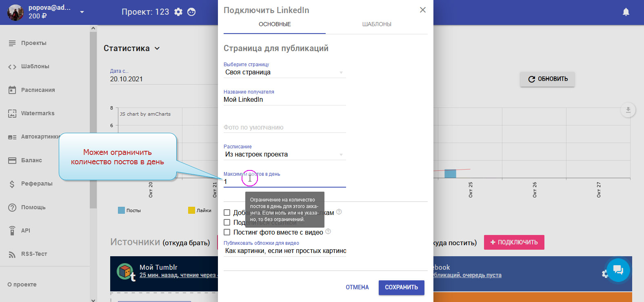Viewport: 644px width, 302px height.
Task: Open Watermarks from the sidebar
Action: [x=38, y=113]
